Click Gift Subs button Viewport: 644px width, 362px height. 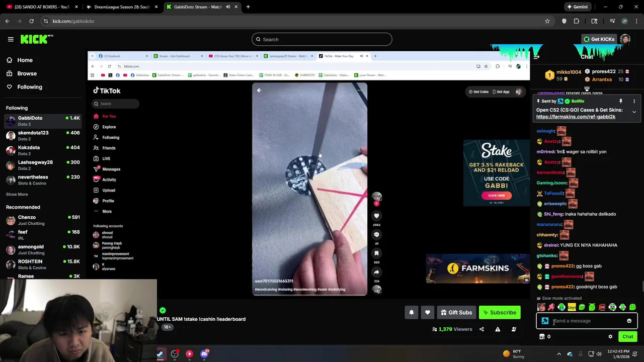[x=456, y=313]
